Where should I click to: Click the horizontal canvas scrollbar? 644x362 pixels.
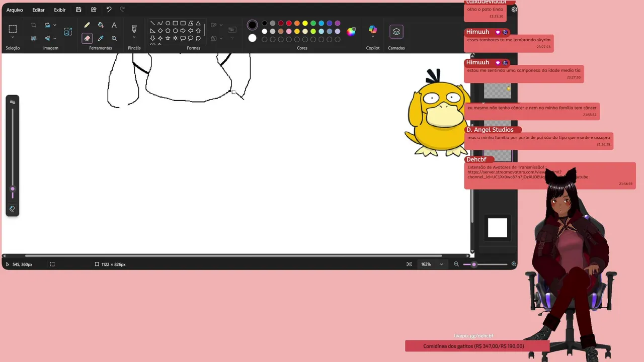click(233, 256)
